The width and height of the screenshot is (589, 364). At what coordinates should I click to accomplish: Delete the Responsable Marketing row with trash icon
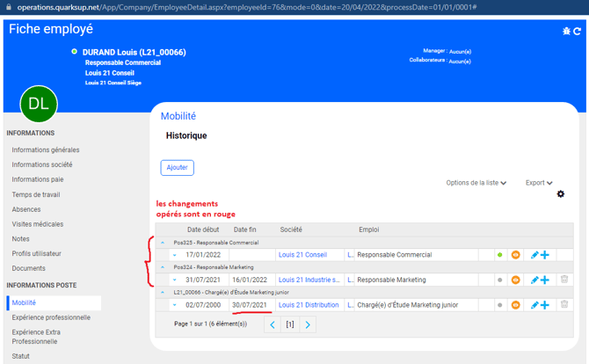point(564,279)
